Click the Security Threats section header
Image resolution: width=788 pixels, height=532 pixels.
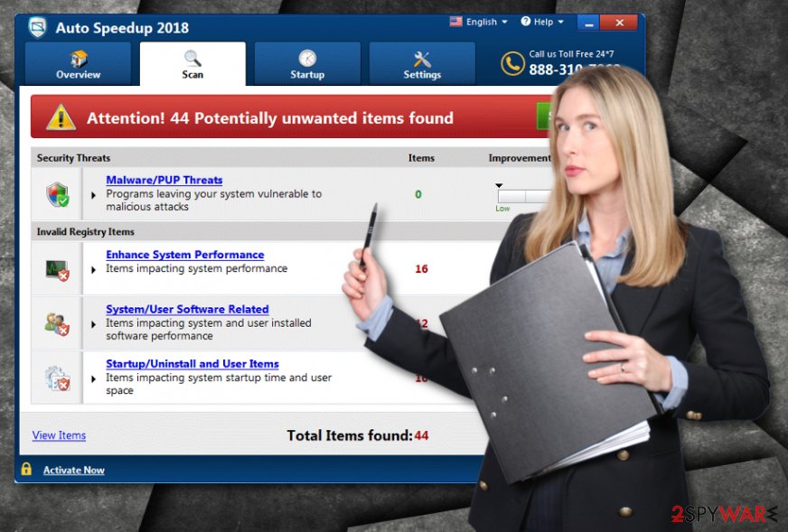73,158
